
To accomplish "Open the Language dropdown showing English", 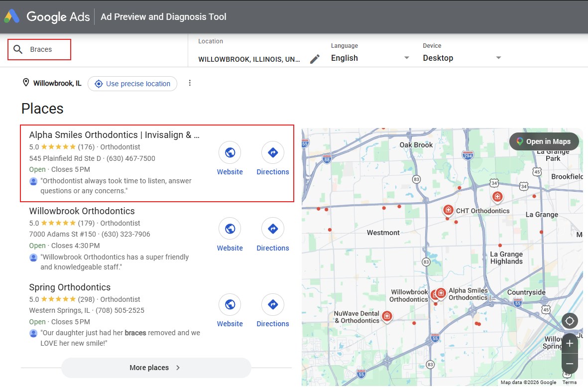I will click(x=370, y=58).
